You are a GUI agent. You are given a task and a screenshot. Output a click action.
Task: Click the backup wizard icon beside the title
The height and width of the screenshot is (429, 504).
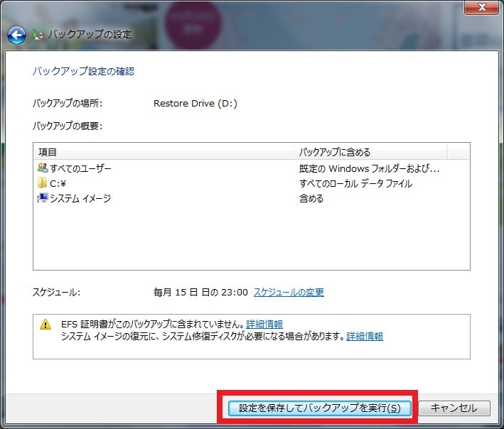tap(38, 35)
